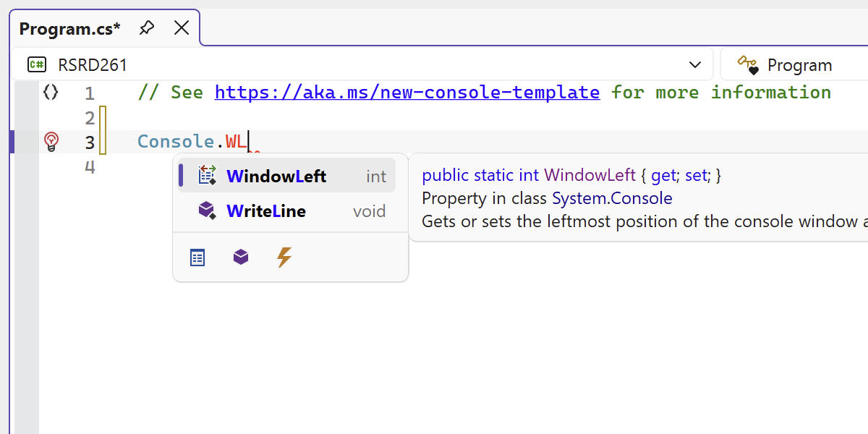This screenshot has width=868, height=434.
Task: Click line number 4 in the gutter
Action: pos(90,167)
